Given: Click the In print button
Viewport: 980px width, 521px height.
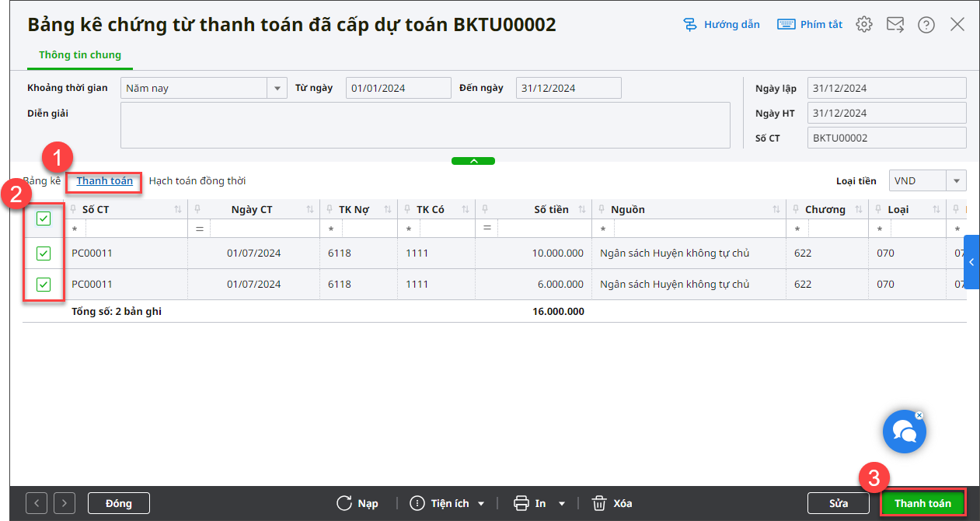Looking at the screenshot, I should tap(530, 503).
